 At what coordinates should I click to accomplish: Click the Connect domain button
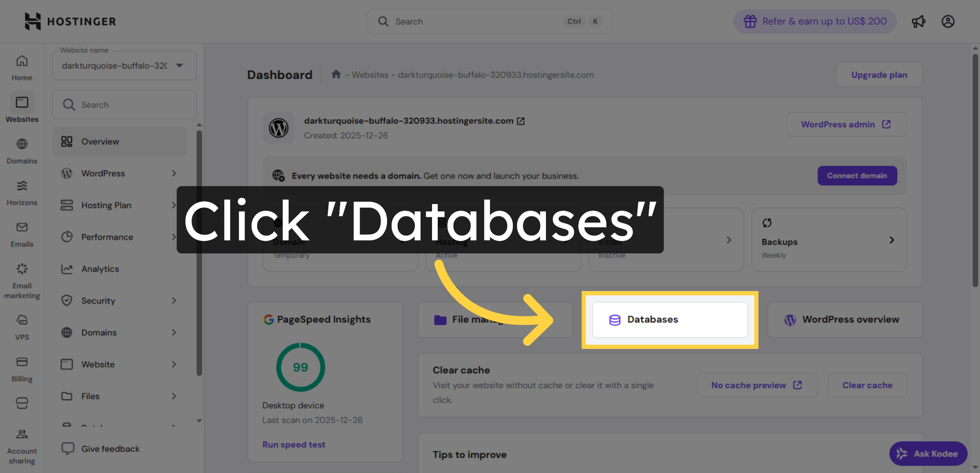click(857, 175)
